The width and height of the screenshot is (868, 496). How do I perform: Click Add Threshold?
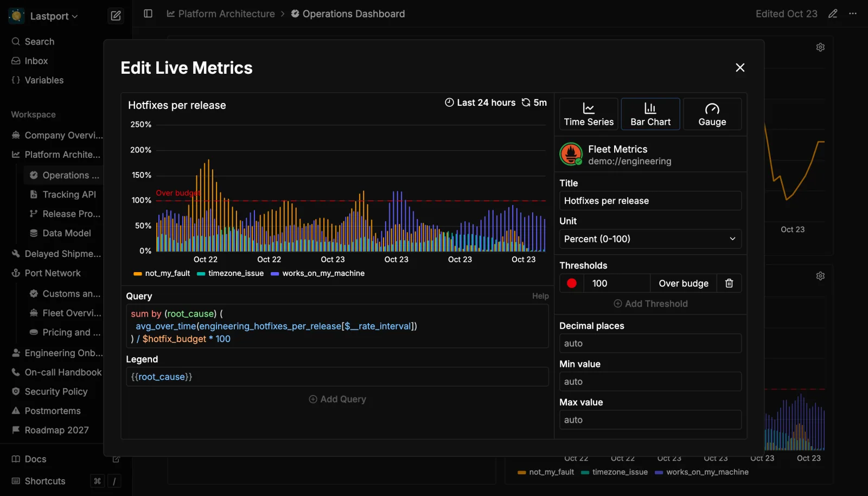pos(650,304)
